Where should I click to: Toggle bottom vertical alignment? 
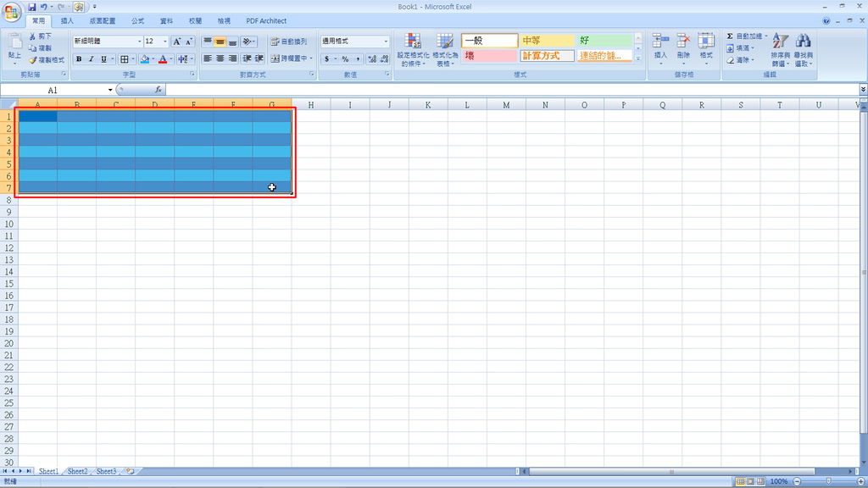(232, 42)
